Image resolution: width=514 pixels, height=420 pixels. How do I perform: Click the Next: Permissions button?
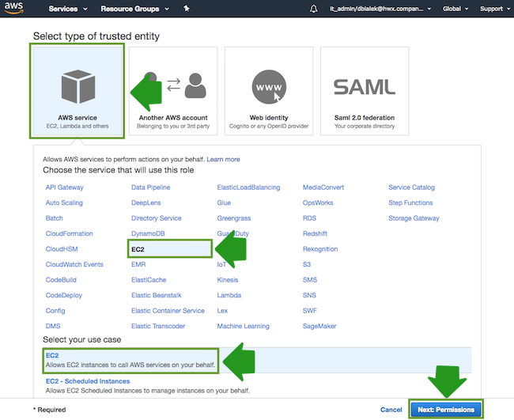point(446,410)
